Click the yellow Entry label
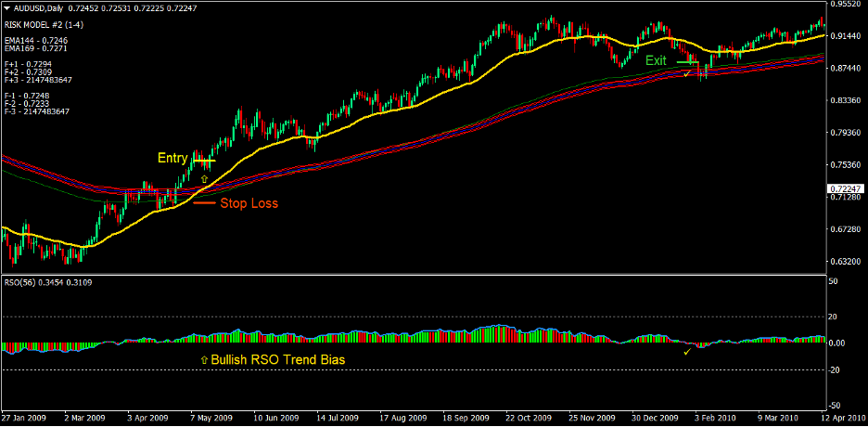Screen dimensions: 868x427 tap(172, 159)
